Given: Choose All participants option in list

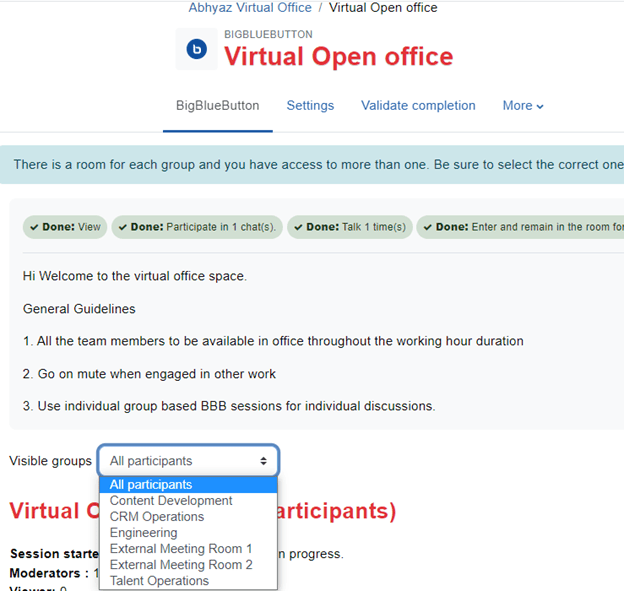Looking at the screenshot, I should coord(188,484).
